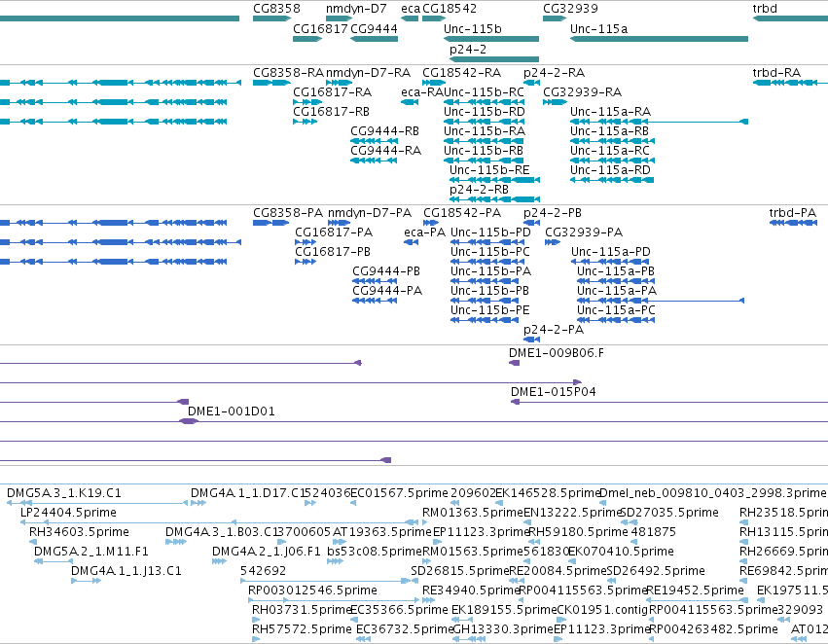Select the LP24404.5prime EST label

click(68, 513)
